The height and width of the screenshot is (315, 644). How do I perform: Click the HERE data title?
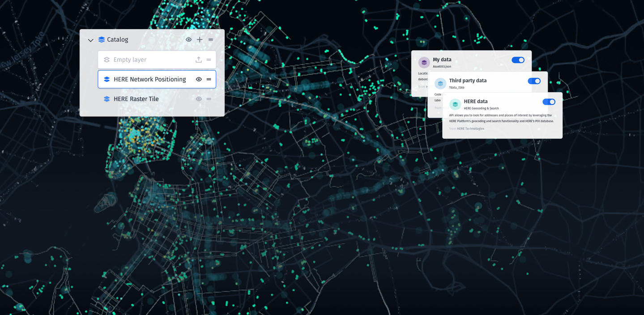pos(476,102)
